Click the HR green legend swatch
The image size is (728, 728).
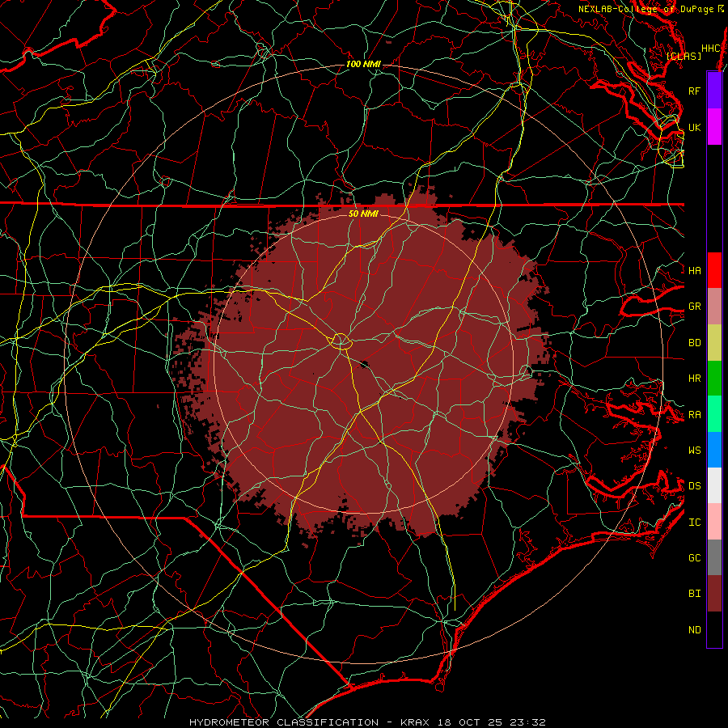coord(714,378)
